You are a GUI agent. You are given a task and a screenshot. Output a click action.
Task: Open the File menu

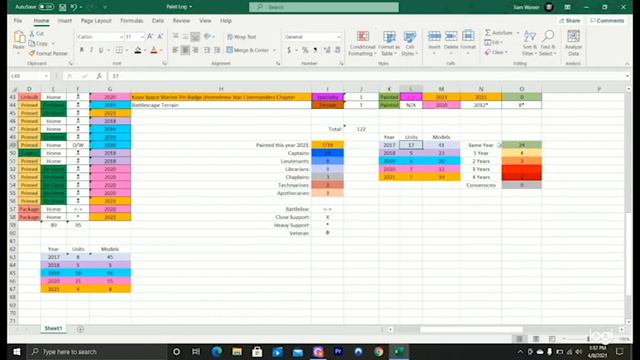pyautogui.click(x=18, y=20)
